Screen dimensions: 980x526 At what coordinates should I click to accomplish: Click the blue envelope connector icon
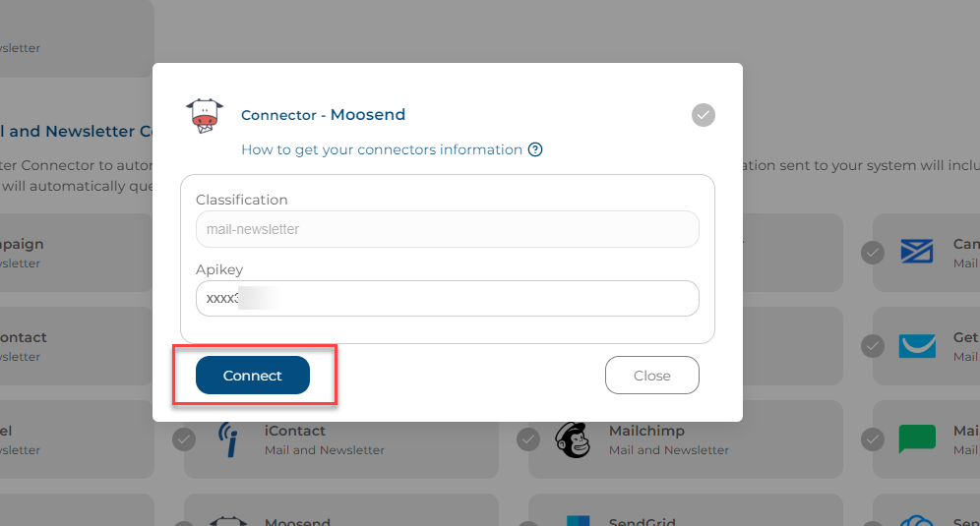point(917,252)
